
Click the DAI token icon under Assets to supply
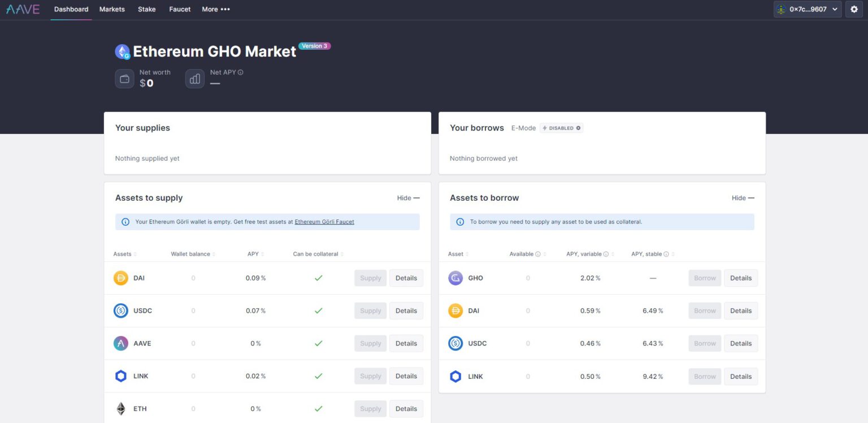pos(121,278)
